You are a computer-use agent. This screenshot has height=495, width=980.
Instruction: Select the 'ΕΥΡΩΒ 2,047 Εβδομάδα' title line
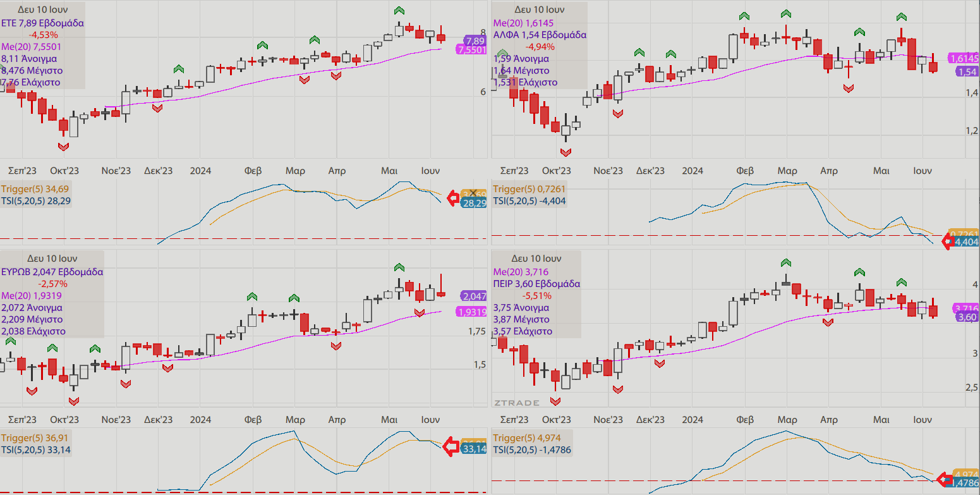(x=52, y=272)
